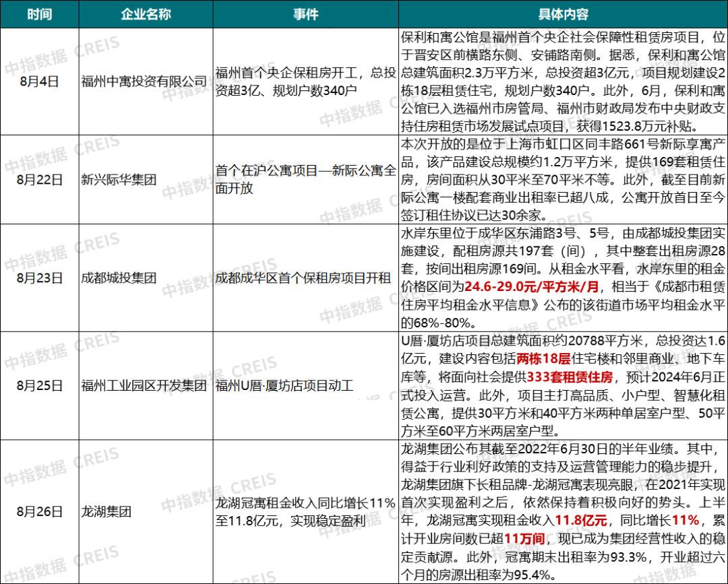Screen dimensions: 728x584
Task: Click the 事件 column header
Action: 305,14
